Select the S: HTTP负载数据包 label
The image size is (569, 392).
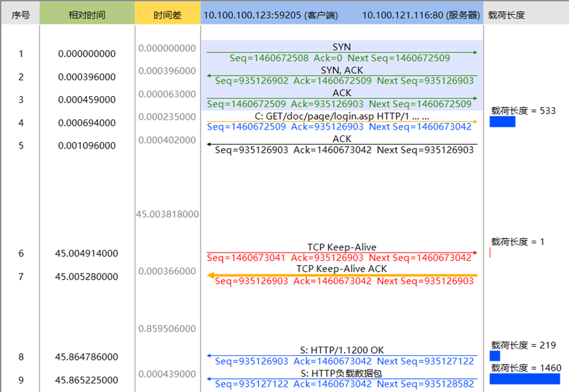(341, 373)
